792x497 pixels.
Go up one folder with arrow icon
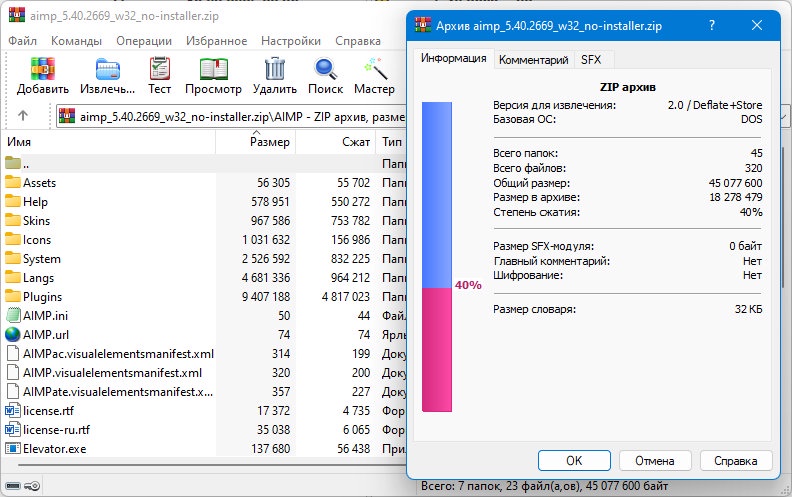click(x=23, y=116)
